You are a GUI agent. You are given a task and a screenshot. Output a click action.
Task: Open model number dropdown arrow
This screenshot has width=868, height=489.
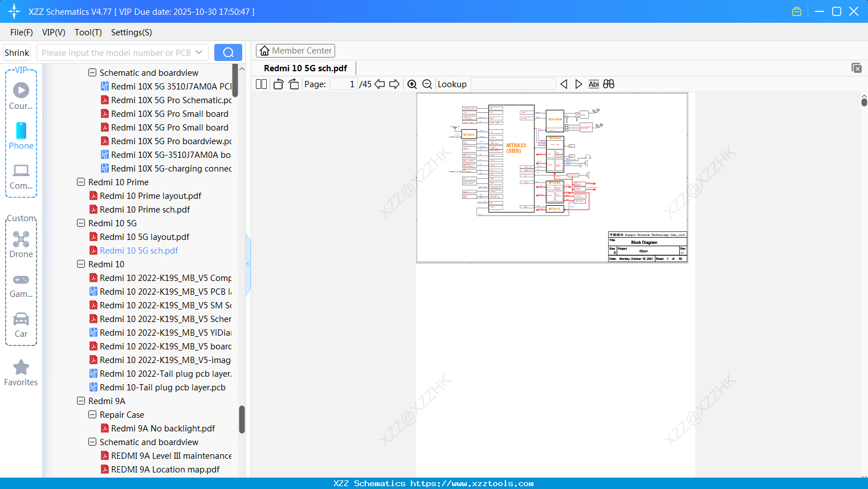(x=199, y=52)
